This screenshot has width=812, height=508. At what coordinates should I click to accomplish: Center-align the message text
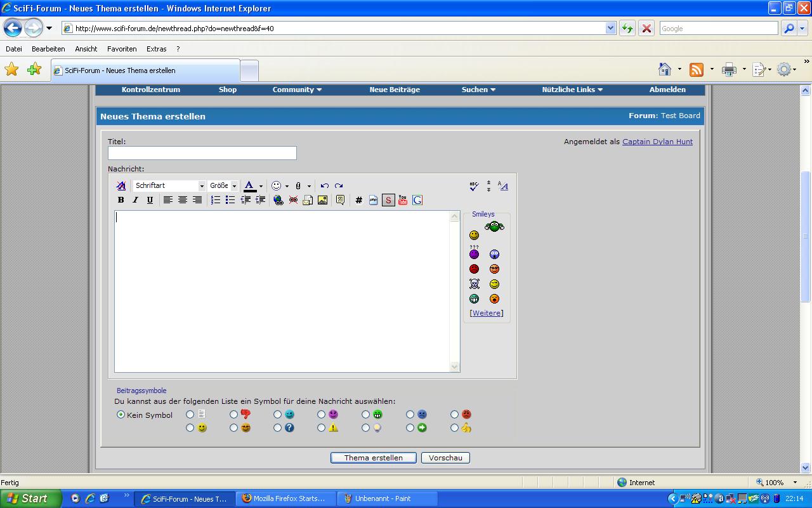pos(182,200)
